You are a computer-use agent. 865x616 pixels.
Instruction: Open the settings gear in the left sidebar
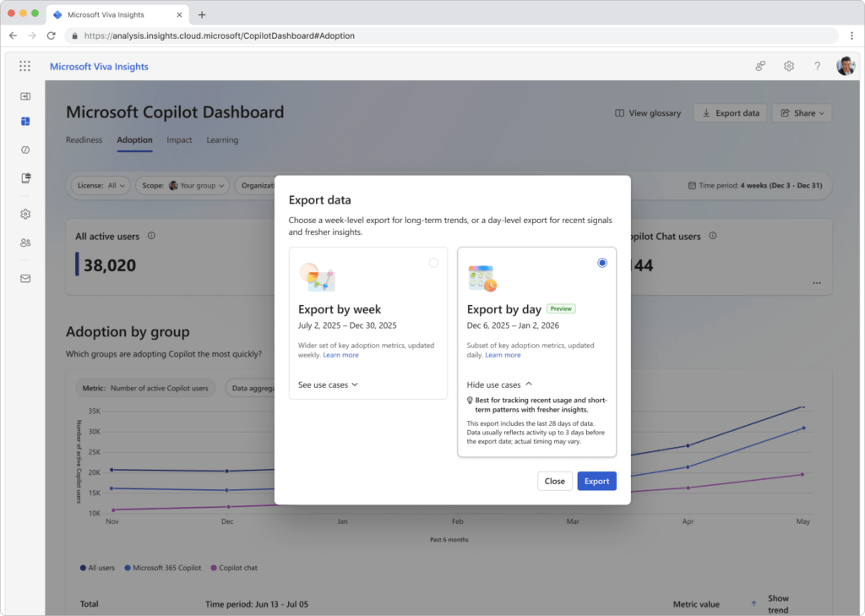(x=25, y=214)
